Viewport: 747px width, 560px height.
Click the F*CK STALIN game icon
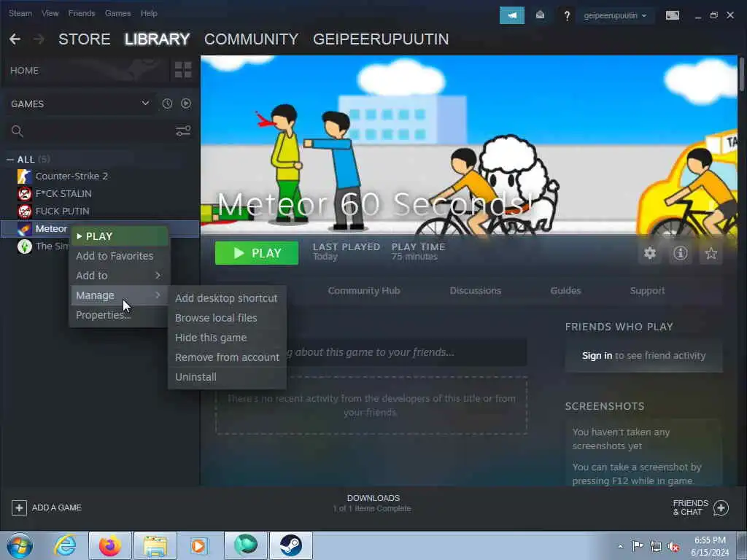pos(24,194)
